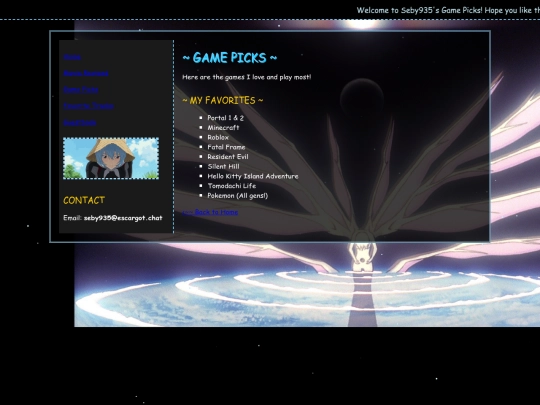
Task: Click the 'Pokemon (All gens!)' list item
Action: [237, 195]
